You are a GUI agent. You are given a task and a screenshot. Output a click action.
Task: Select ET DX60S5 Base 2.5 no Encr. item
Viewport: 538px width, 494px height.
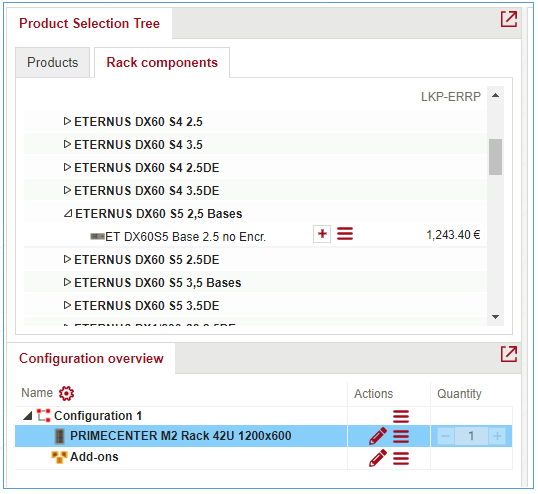(x=185, y=237)
